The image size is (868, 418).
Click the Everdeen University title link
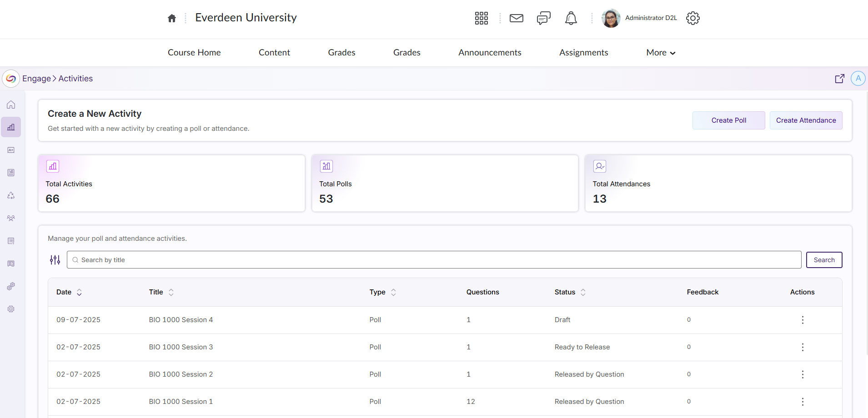pyautogui.click(x=246, y=18)
